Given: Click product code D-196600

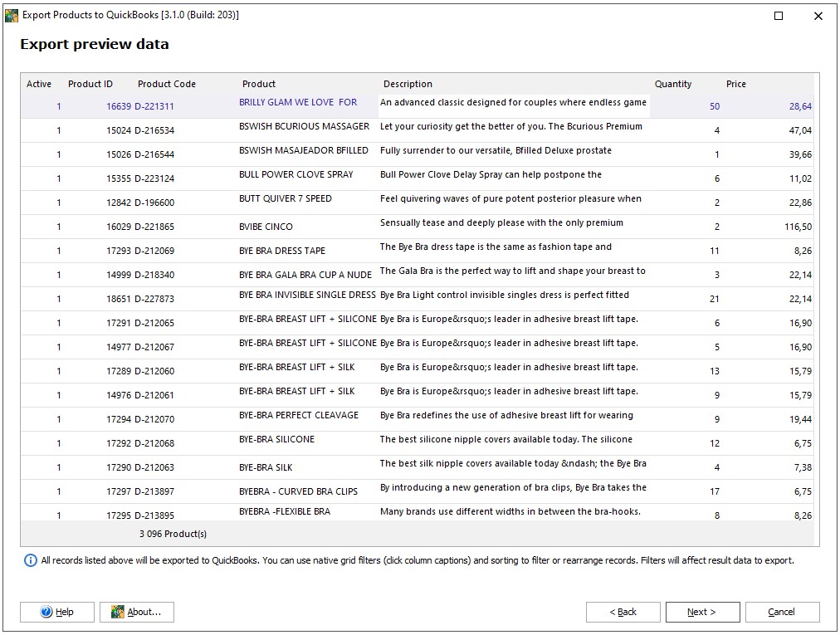Looking at the screenshot, I should tap(154, 203).
